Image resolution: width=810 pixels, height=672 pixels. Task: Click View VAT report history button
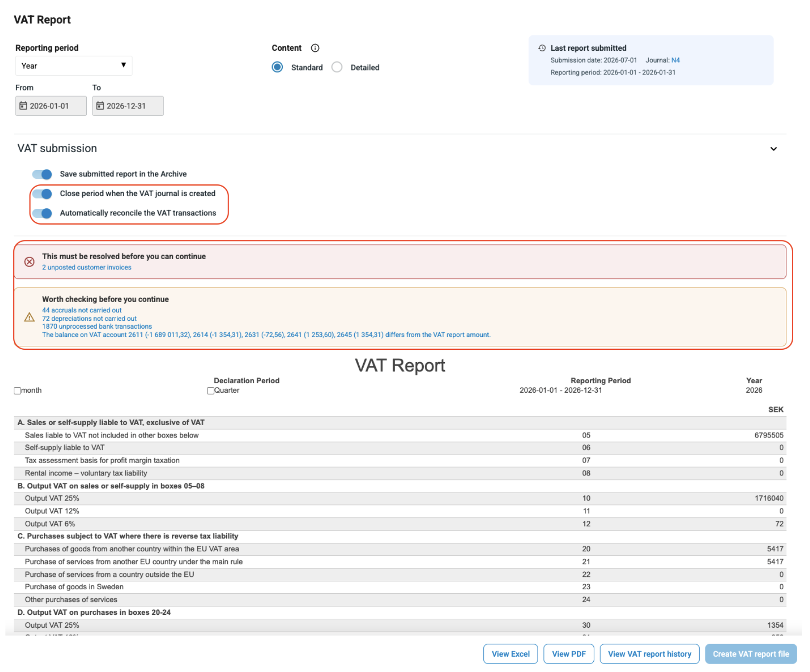(x=649, y=654)
